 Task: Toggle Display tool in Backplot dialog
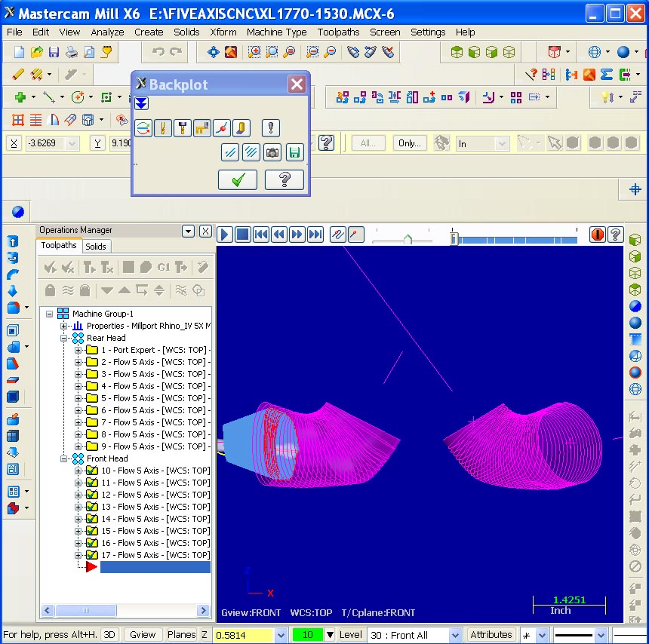pyautogui.click(x=163, y=128)
